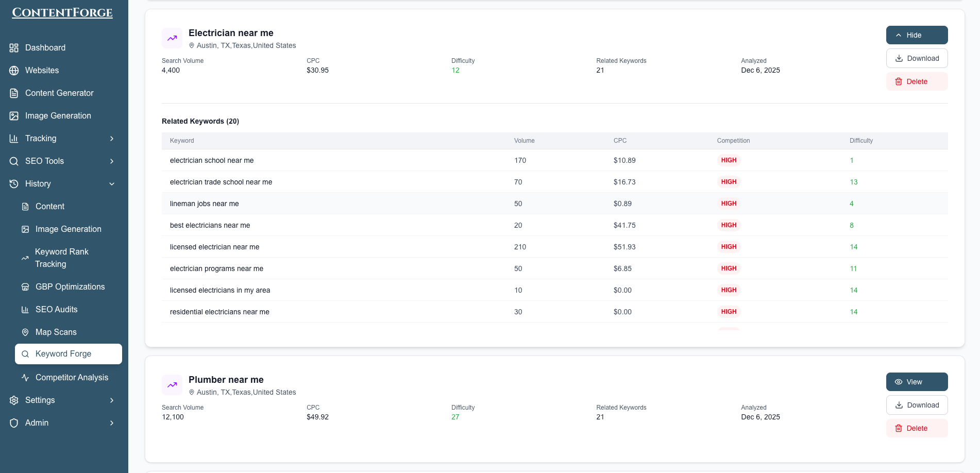980x473 pixels.
Task: Open SEO Audits history item
Action: coord(56,310)
